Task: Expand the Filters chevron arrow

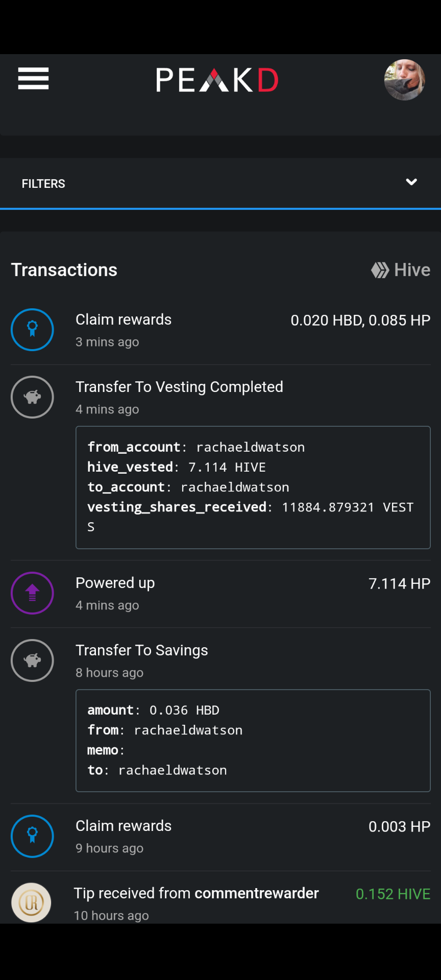Action: tap(411, 182)
